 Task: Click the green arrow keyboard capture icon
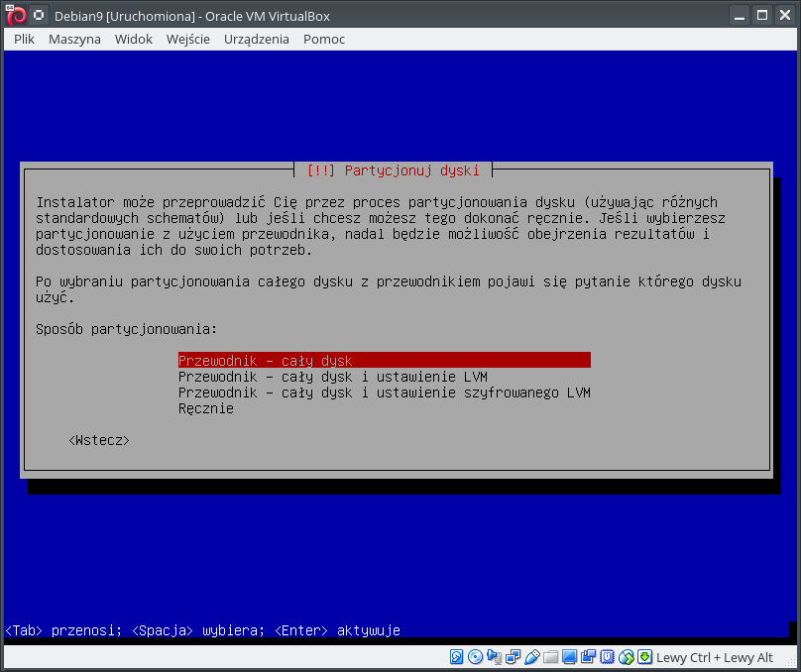point(645,657)
